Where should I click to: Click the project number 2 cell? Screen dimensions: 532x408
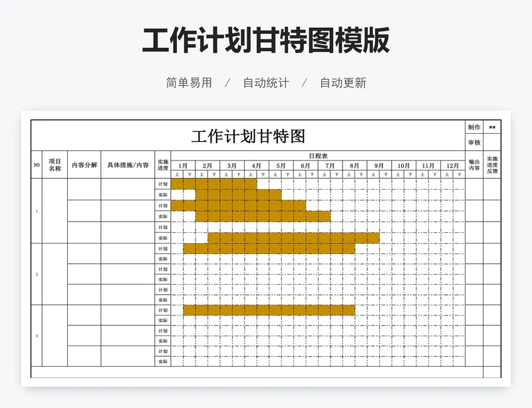[x=37, y=274]
